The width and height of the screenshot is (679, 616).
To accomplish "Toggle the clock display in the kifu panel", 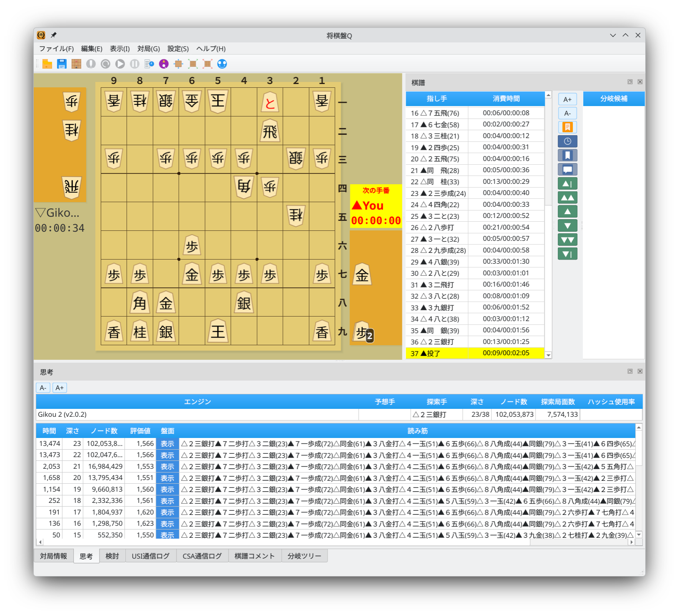I will pyautogui.click(x=567, y=141).
